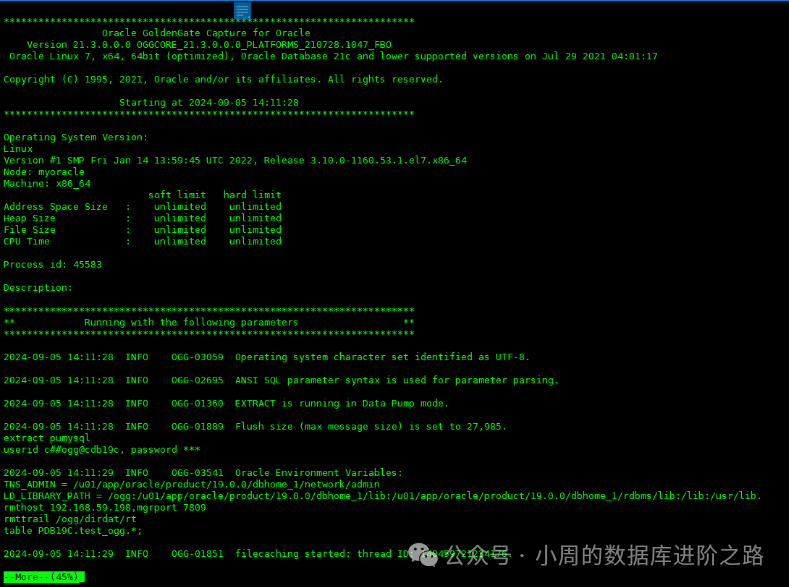Click the 'Machine: x86_64' line
Screen dimensions: 789x587
pos(47,183)
